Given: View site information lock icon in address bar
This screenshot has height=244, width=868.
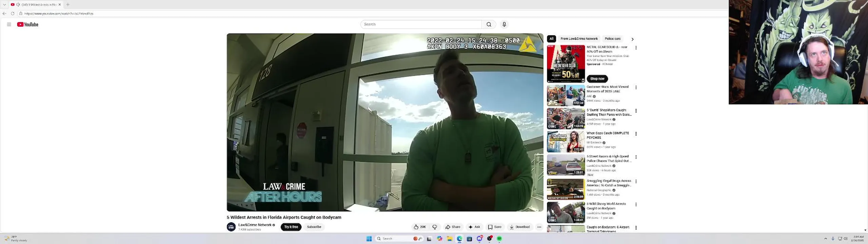Looking at the screenshot, I should [x=21, y=14].
